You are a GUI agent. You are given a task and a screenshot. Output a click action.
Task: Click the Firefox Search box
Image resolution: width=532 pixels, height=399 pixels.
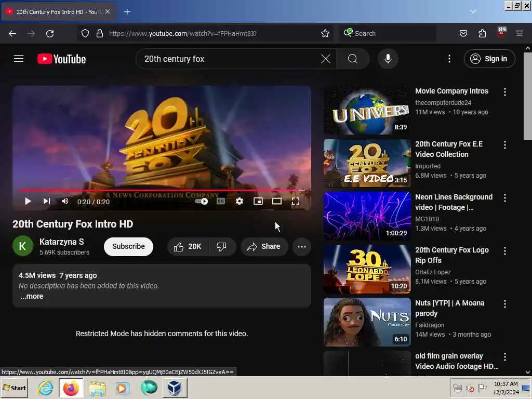click(x=388, y=33)
